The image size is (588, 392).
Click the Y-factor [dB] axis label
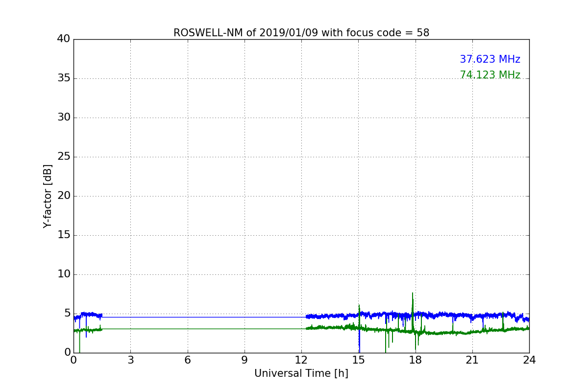pos(48,196)
